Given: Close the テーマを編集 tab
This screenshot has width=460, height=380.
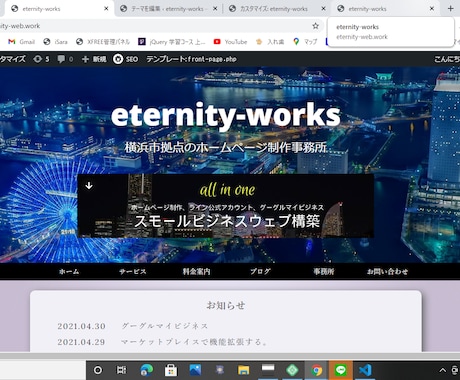Looking at the screenshot, I should [x=215, y=9].
